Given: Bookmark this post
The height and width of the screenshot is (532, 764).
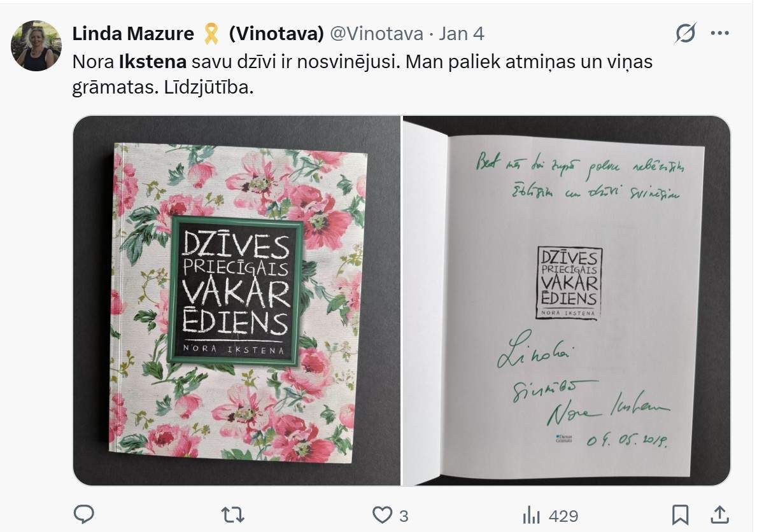Looking at the screenshot, I should click(680, 514).
